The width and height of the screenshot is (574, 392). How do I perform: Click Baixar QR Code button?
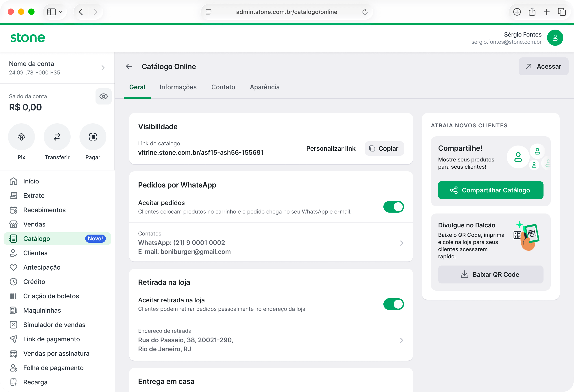click(x=491, y=274)
